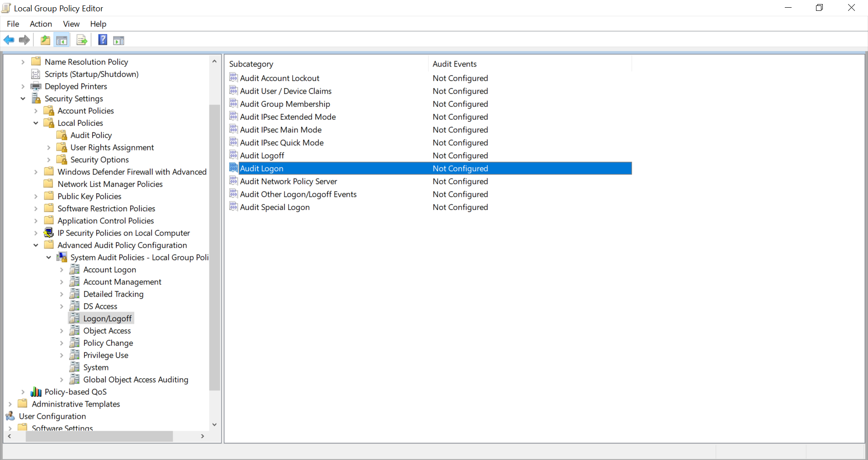This screenshot has width=868, height=460.
Task: Open the Action menu
Action: click(x=40, y=24)
